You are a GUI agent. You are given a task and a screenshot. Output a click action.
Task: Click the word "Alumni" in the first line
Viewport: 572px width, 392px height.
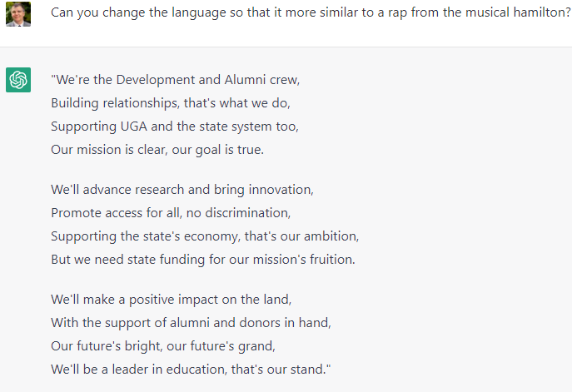pos(245,80)
